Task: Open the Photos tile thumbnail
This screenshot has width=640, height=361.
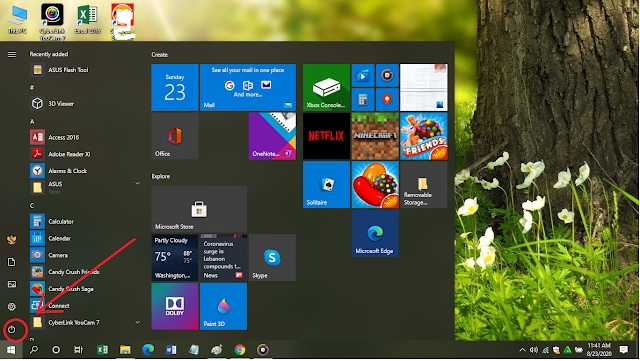Action: (424, 87)
